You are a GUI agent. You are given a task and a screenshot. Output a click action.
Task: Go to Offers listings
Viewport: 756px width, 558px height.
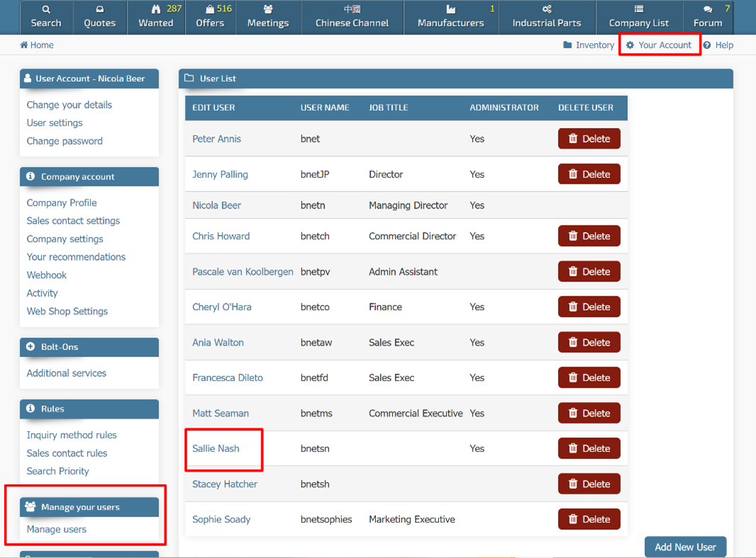pyautogui.click(x=210, y=17)
